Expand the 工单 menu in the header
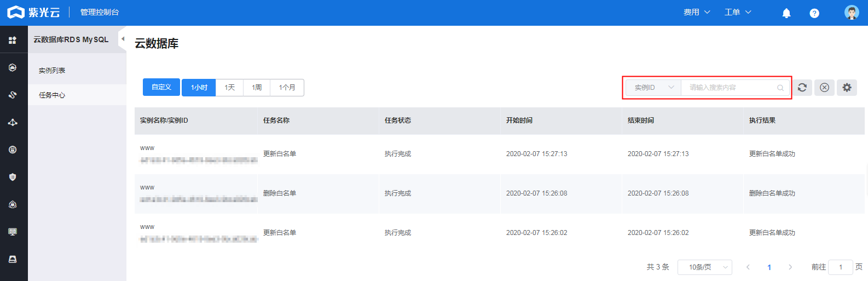The height and width of the screenshot is (281, 868). tap(737, 12)
